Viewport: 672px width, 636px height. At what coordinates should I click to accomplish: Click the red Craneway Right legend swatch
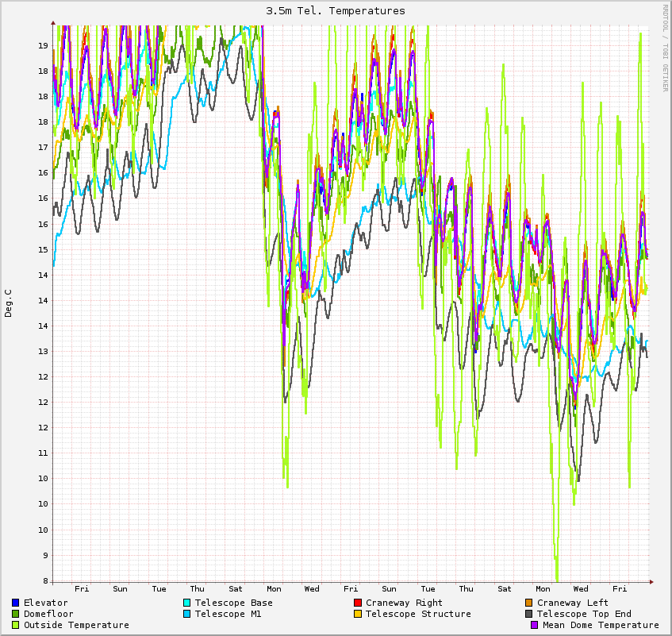point(357,603)
